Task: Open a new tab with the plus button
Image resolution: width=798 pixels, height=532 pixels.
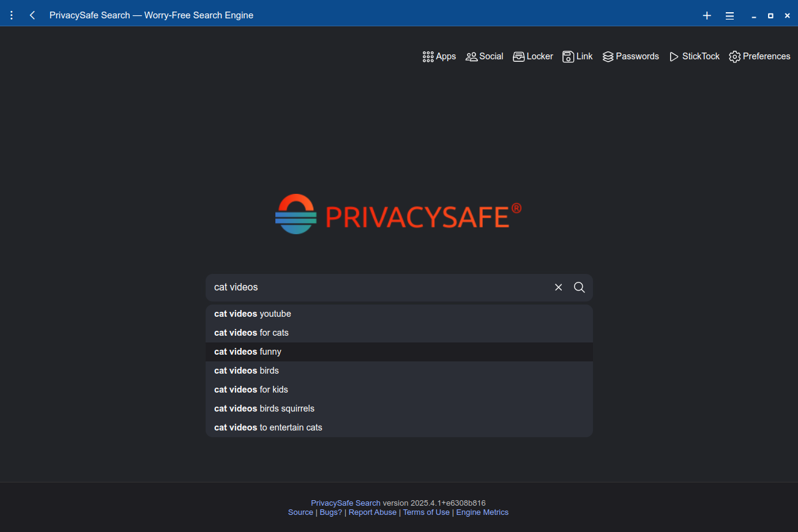Action: pos(707,15)
